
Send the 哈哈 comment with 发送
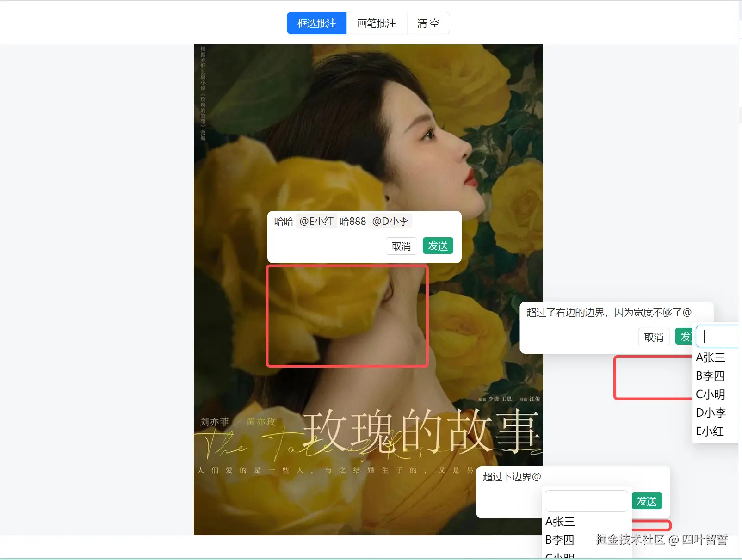(438, 246)
